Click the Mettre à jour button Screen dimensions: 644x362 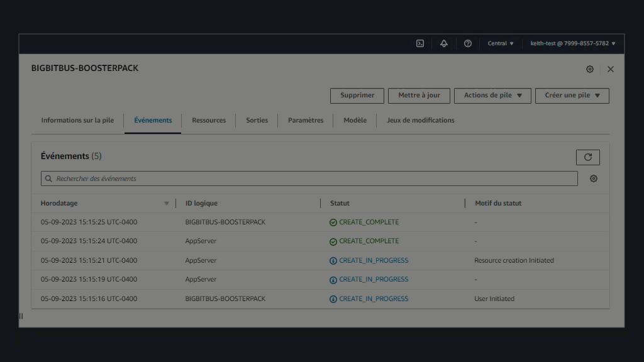[x=419, y=96]
